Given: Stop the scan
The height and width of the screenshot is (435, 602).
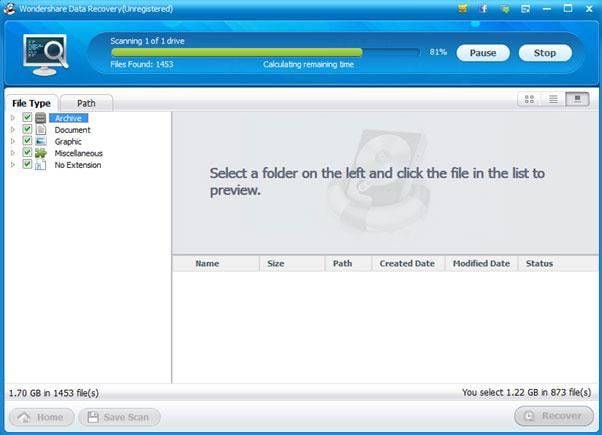Looking at the screenshot, I should click(x=545, y=53).
